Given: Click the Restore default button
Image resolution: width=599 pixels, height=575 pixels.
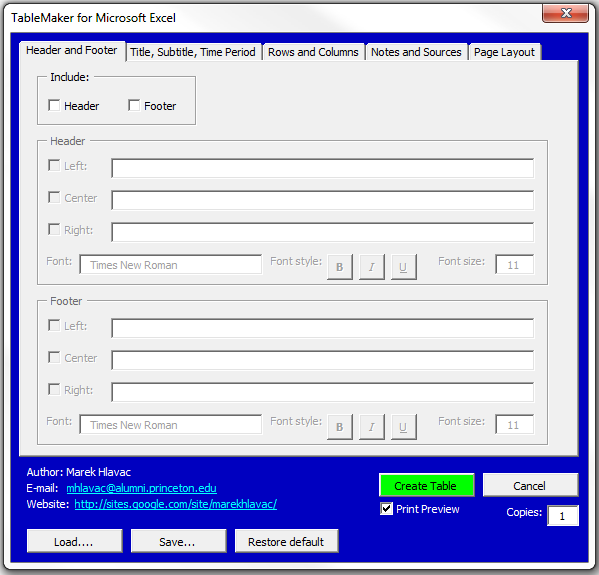Looking at the screenshot, I should point(287,541).
